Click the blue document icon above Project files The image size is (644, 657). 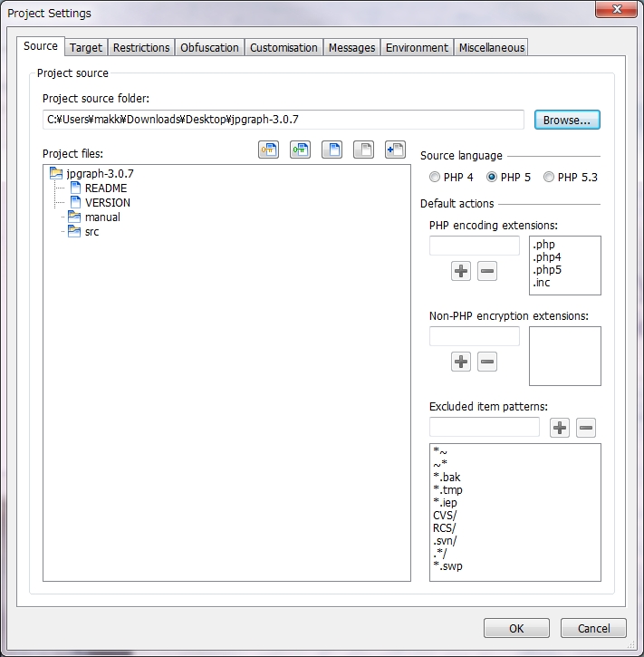[x=332, y=150]
